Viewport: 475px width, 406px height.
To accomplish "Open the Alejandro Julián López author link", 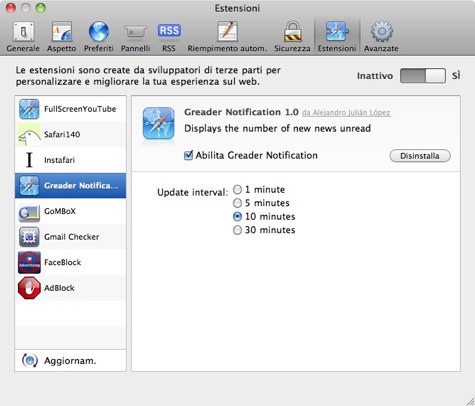I will (346, 113).
